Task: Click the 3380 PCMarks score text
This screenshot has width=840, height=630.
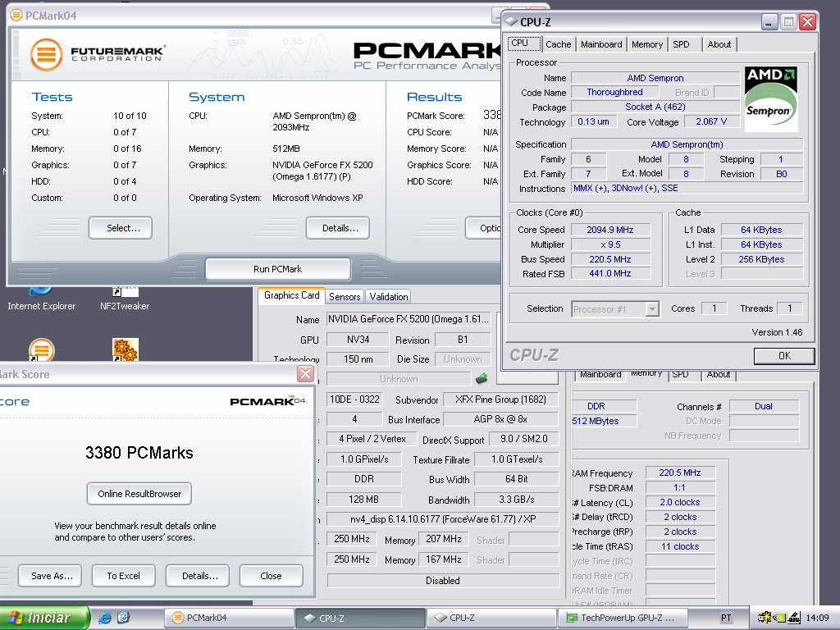Action: coord(139,453)
